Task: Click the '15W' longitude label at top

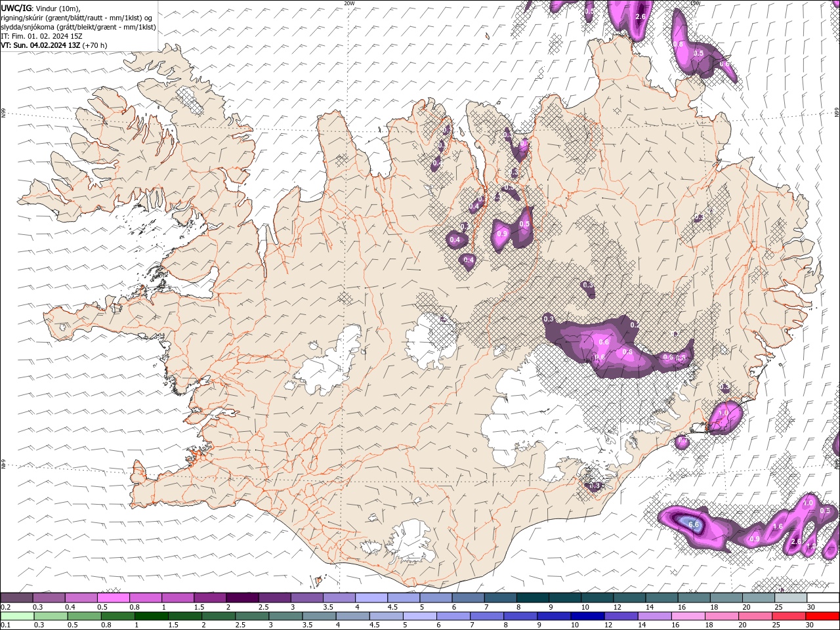Action: tap(695, 3)
